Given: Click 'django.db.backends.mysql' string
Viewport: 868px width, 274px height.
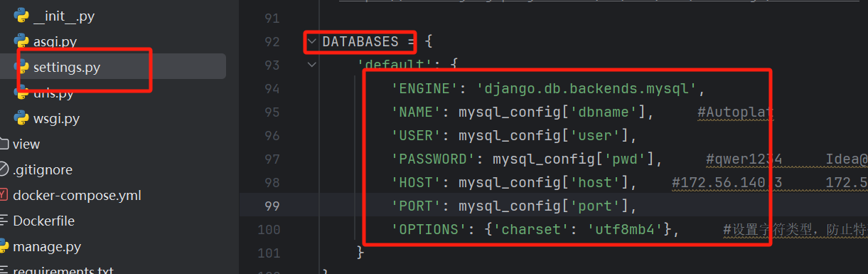Looking at the screenshot, I should coord(587,89).
